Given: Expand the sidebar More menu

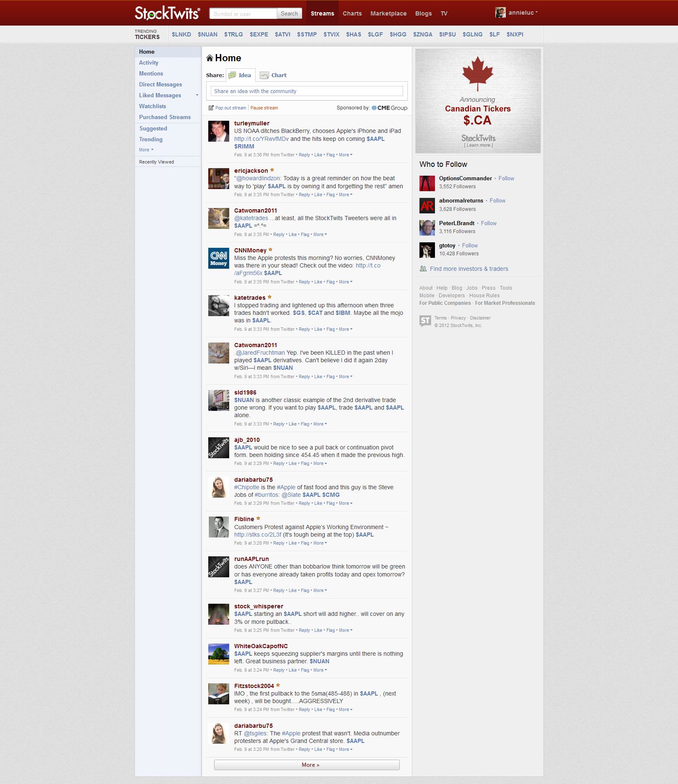Looking at the screenshot, I should [x=146, y=150].
